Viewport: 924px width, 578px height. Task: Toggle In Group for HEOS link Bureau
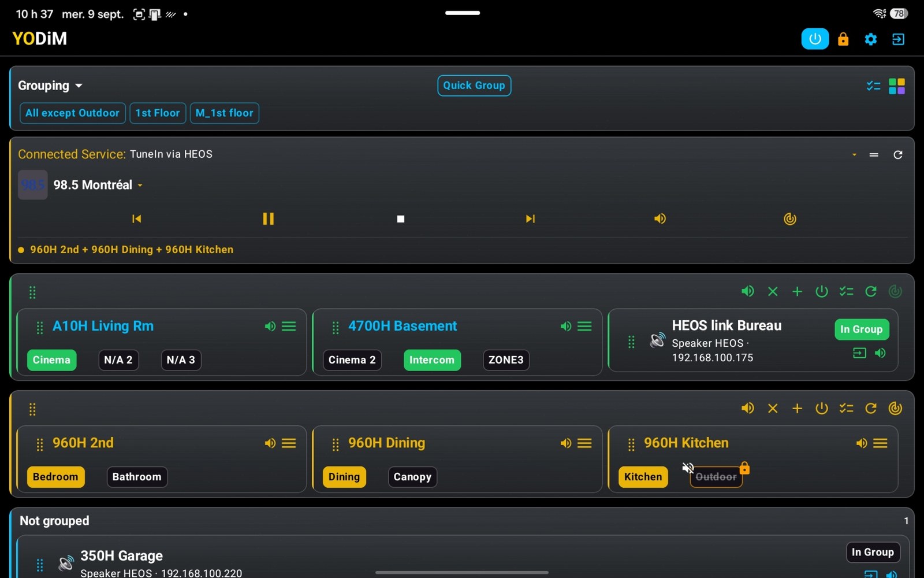pyautogui.click(x=861, y=329)
